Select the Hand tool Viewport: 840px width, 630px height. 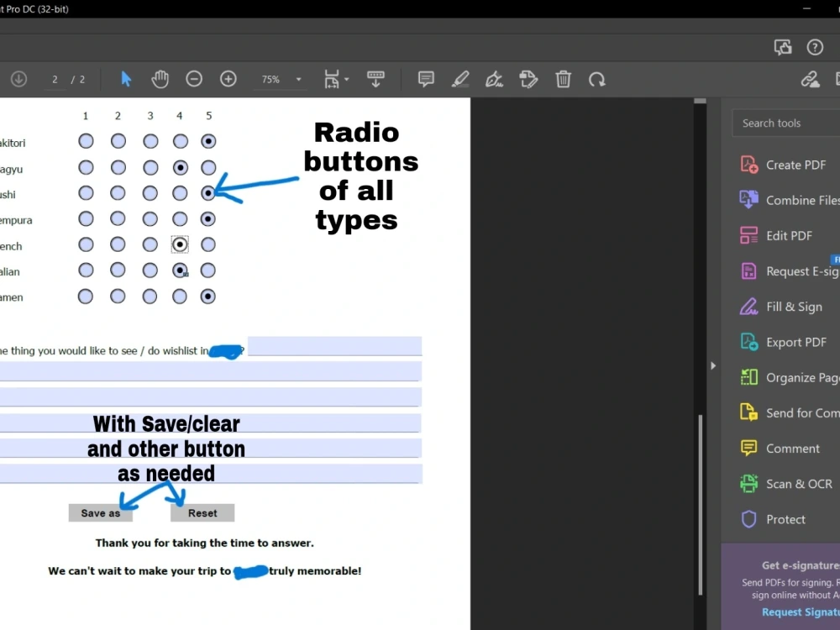[x=160, y=78]
